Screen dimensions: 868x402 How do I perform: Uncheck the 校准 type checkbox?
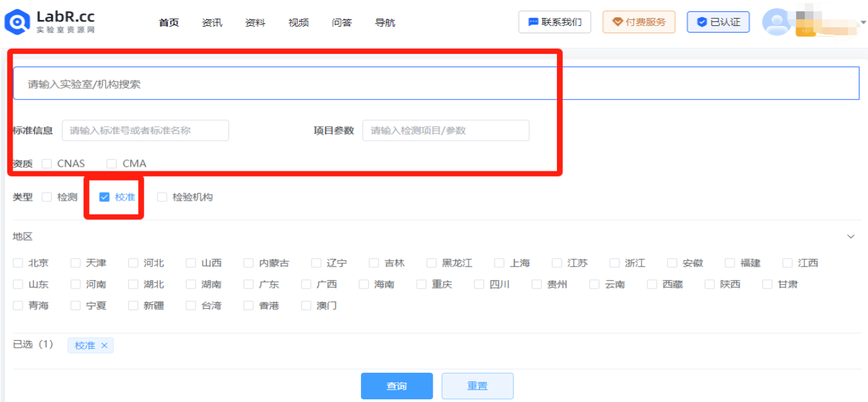(104, 197)
